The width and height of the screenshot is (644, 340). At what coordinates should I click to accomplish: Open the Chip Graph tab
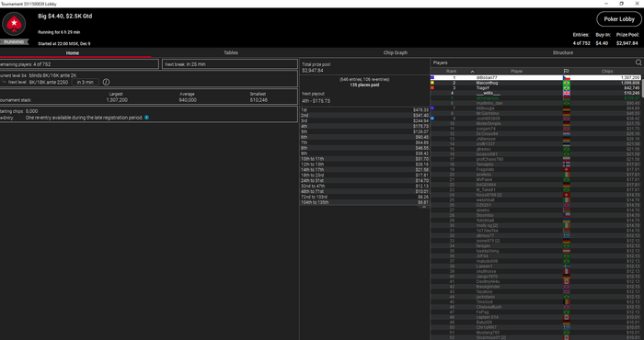click(396, 53)
